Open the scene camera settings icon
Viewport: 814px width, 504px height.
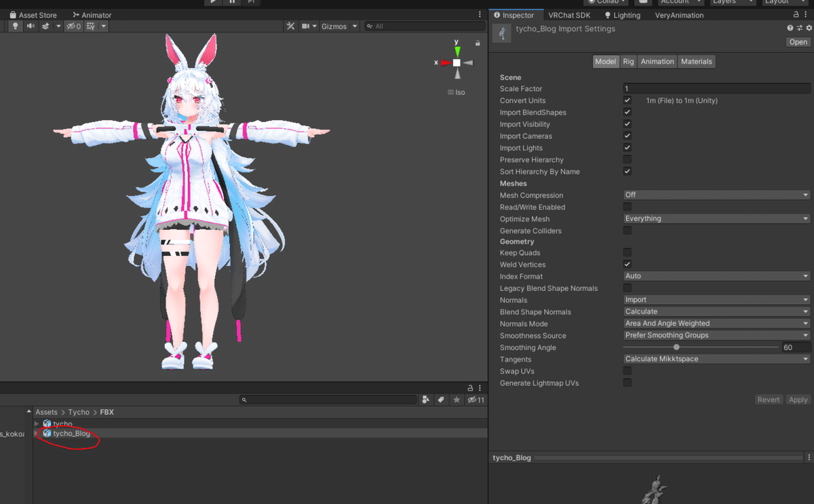click(x=306, y=26)
